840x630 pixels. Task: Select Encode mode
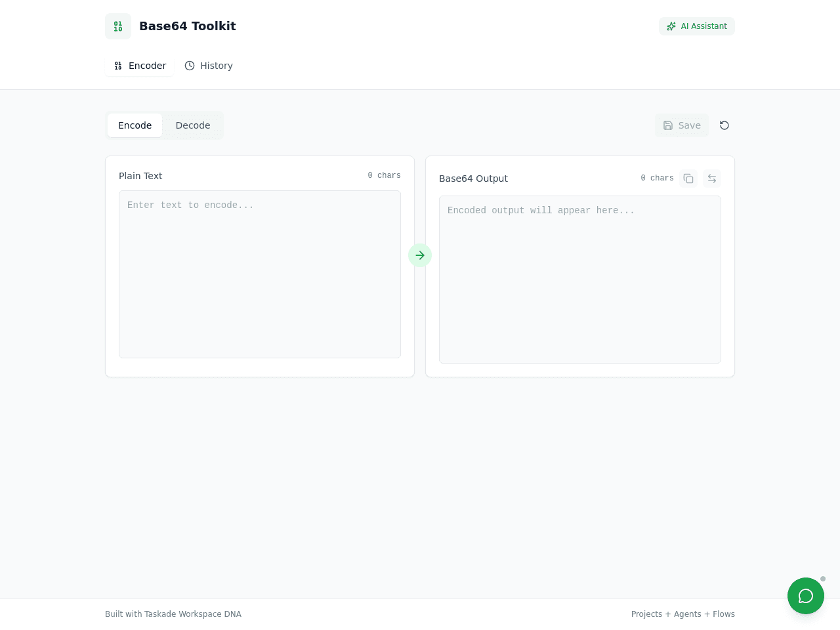point(135,125)
